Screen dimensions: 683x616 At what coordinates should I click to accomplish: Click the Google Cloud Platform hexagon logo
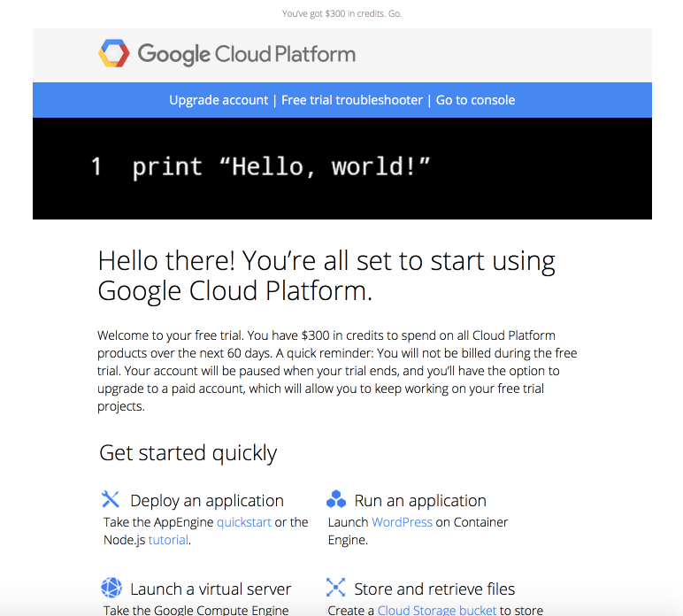114,54
